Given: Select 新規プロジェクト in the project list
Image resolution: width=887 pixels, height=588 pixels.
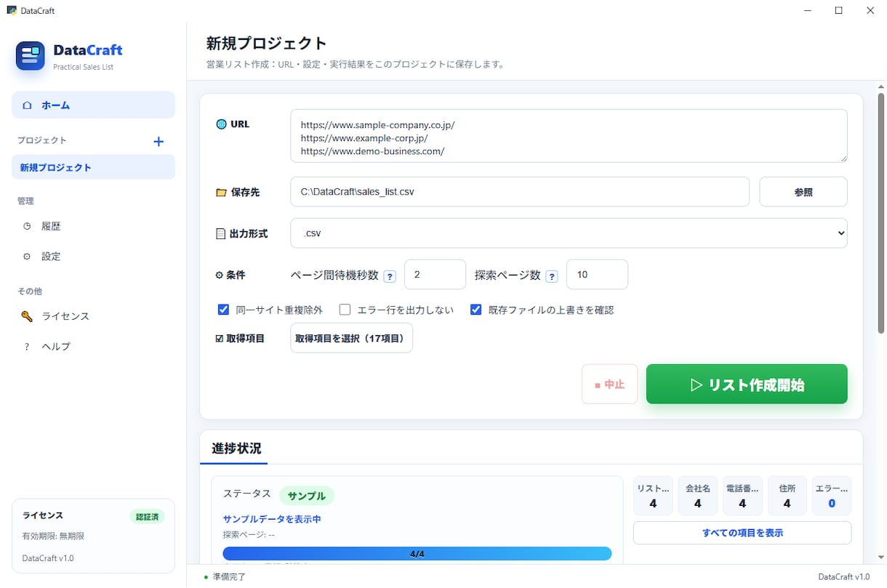Looking at the screenshot, I should (93, 167).
